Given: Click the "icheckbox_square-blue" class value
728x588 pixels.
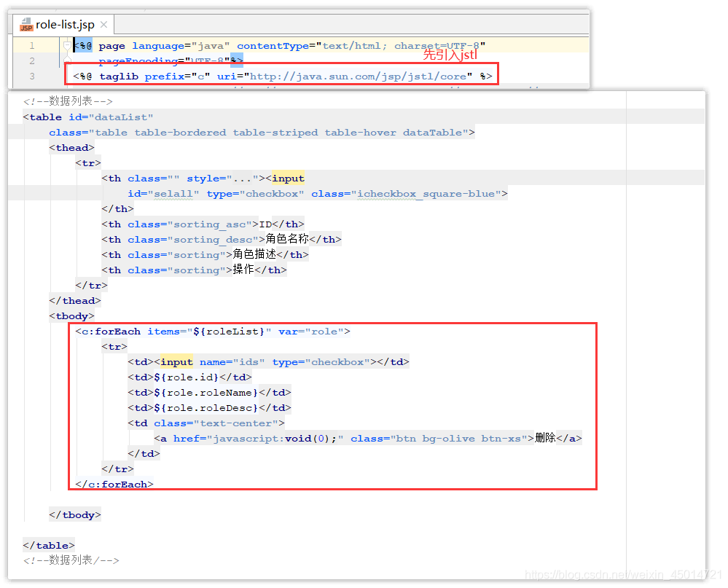Looking at the screenshot, I should (x=426, y=194).
